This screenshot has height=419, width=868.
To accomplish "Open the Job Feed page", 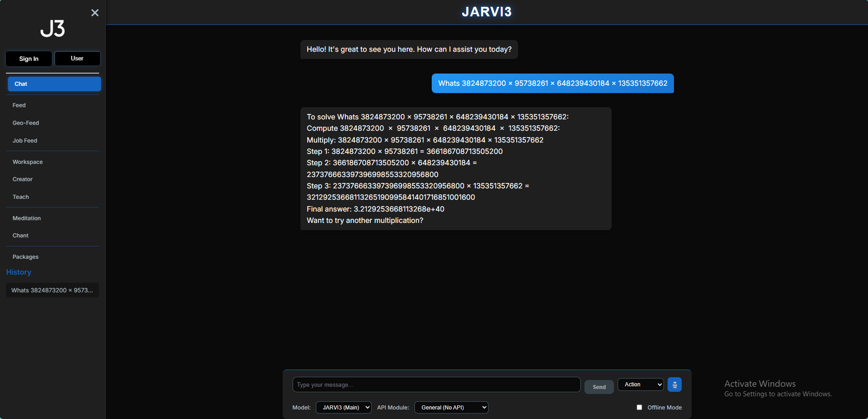I will [25, 141].
